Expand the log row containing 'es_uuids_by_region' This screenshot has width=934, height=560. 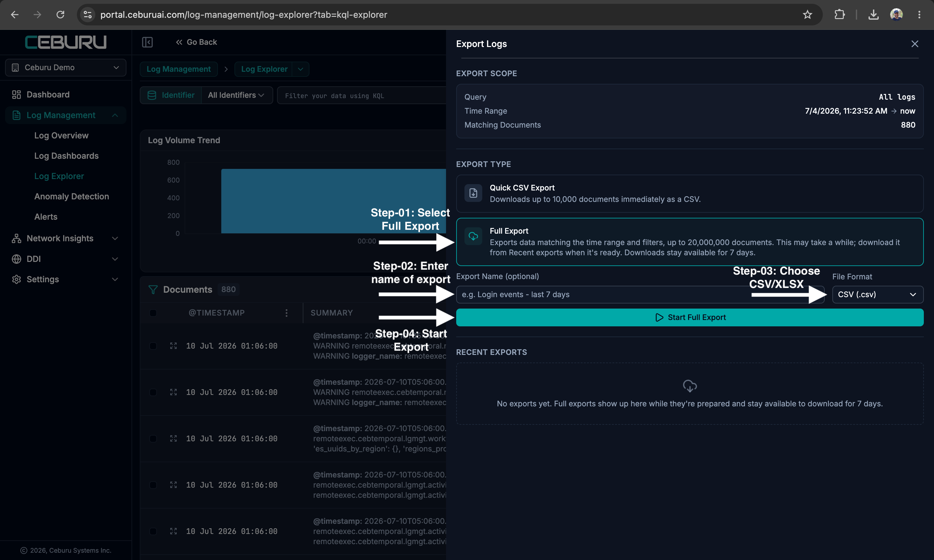(173, 438)
